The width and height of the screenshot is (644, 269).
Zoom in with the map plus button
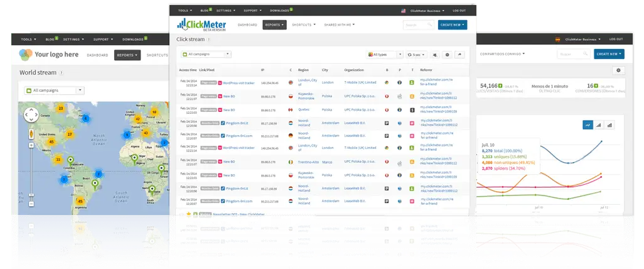click(31, 145)
